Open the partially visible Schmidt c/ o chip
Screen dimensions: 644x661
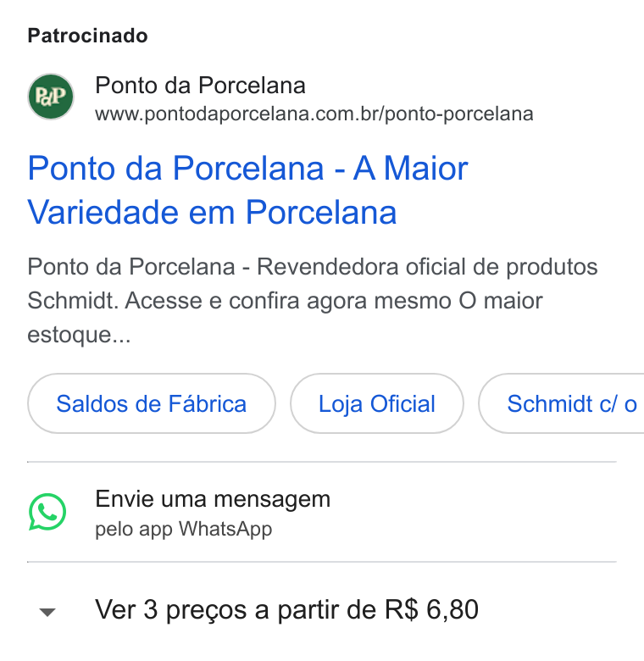pos(562,403)
